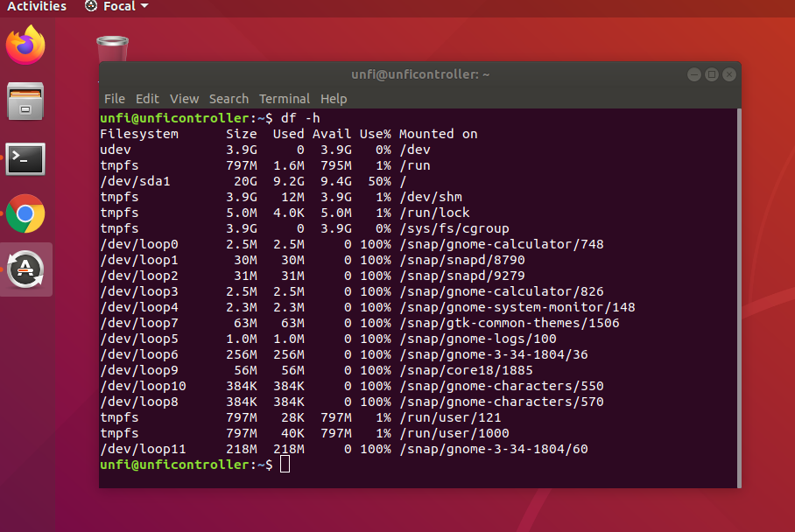The height and width of the screenshot is (532, 795).
Task: Click the Terminal icon in the dock
Action: coord(25,159)
